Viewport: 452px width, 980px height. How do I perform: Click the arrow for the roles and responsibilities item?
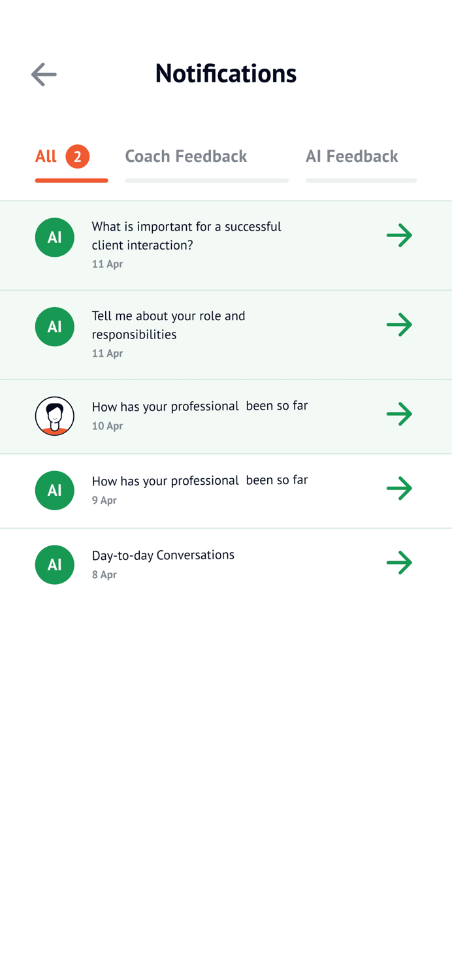click(x=400, y=324)
